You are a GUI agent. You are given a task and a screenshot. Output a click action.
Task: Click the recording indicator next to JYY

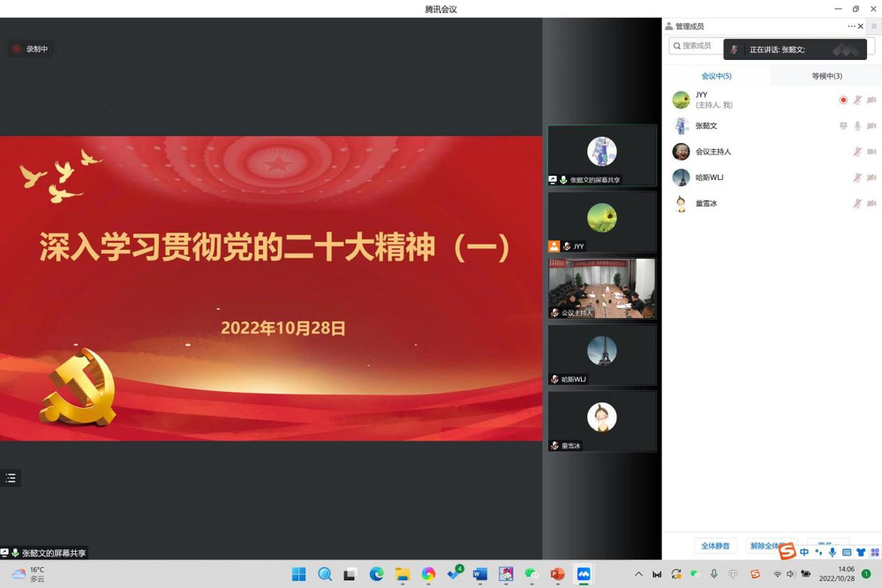click(x=842, y=100)
